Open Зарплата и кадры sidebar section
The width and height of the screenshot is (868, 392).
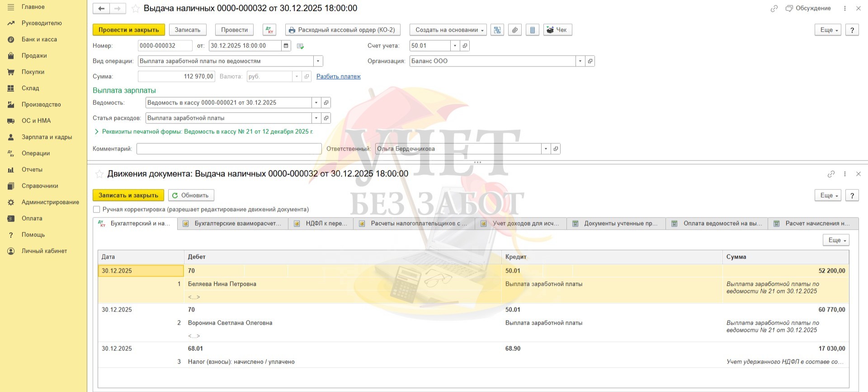tap(47, 137)
